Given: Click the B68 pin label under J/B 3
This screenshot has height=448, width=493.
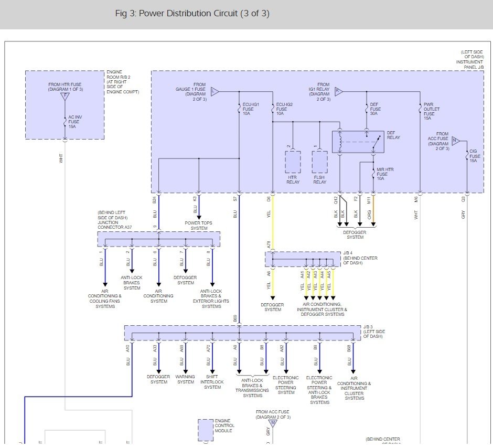Looking at the screenshot, I should coord(349,349).
